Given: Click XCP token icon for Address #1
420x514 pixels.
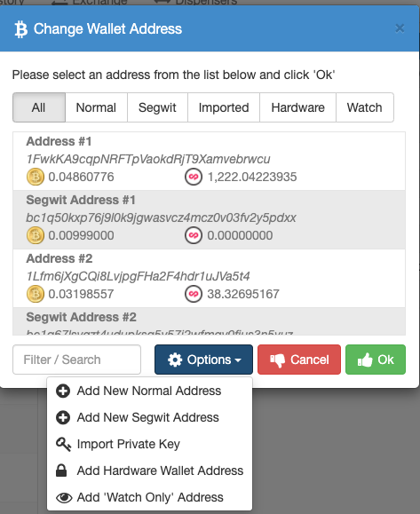Looking at the screenshot, I should [x=194, y=177].
